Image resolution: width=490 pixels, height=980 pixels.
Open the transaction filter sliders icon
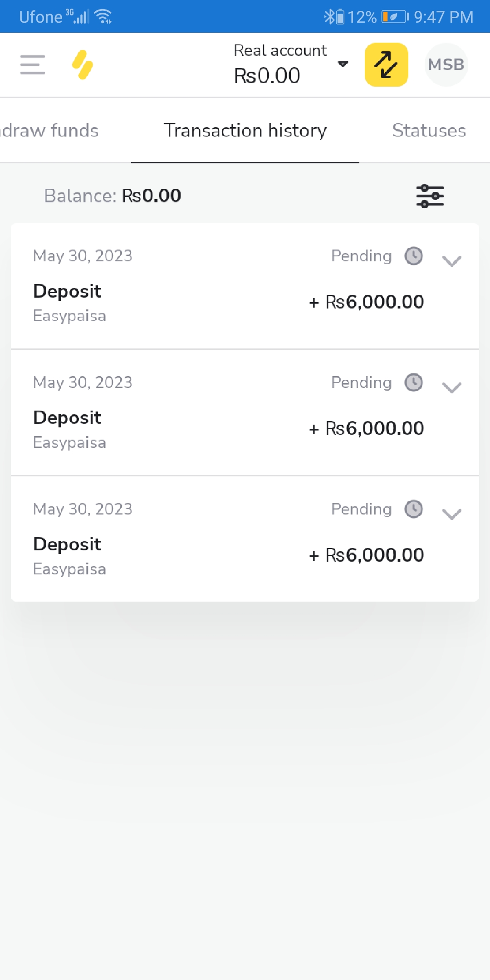(430, 196)
